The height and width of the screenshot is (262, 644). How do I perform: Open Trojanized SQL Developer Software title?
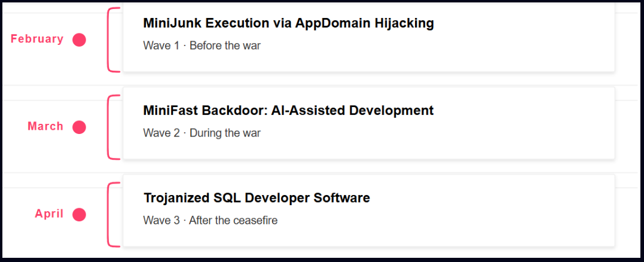point(257,198)
